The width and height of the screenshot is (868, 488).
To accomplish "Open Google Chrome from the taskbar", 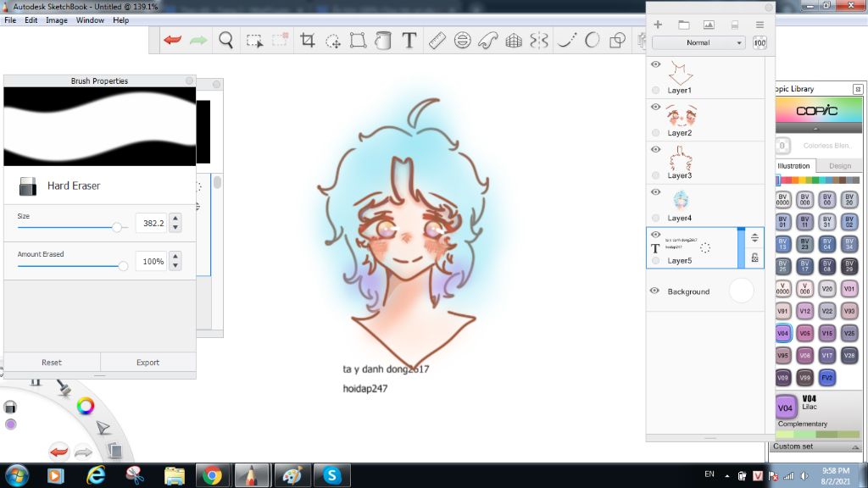I will (212, 475).
